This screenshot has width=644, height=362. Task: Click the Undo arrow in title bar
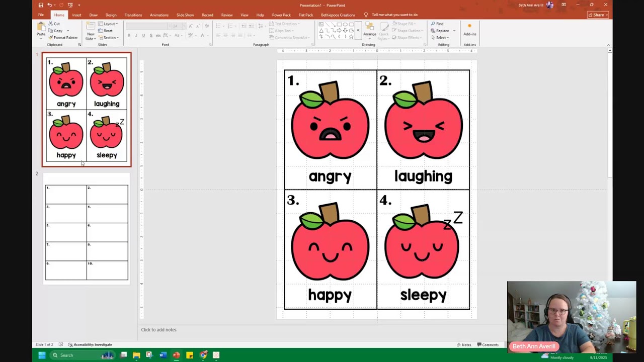pos(49,5)
